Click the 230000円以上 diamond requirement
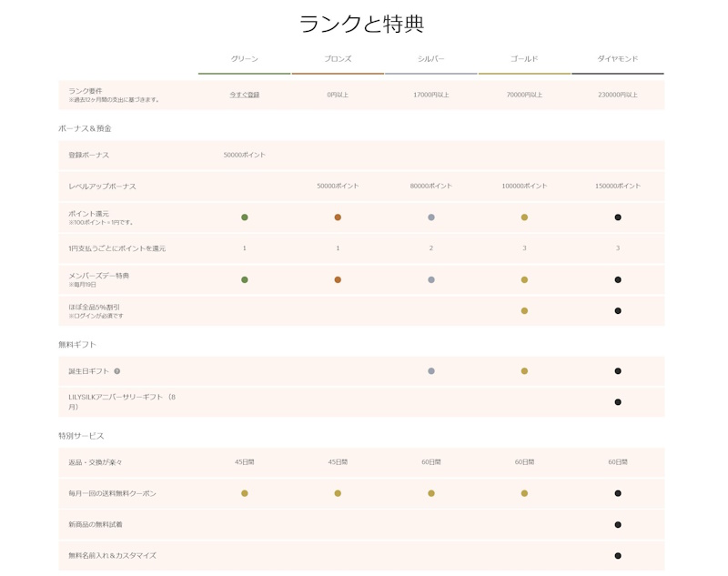 tap(618, 95)
